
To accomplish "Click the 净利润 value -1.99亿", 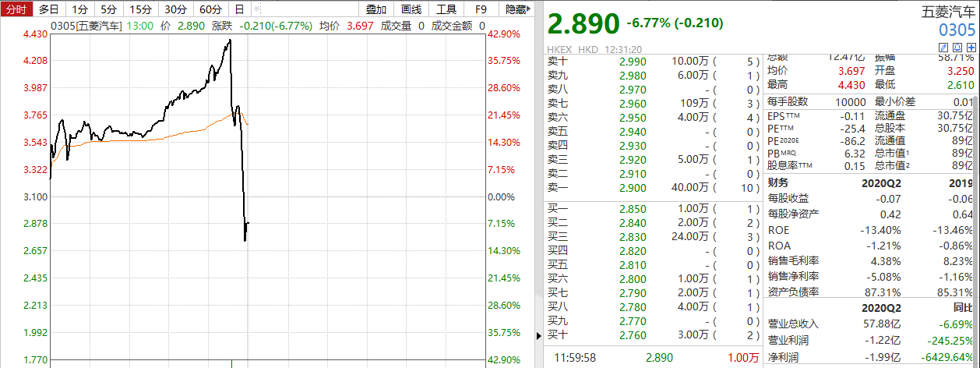I will pyautogui.click(x=884, y=356).
